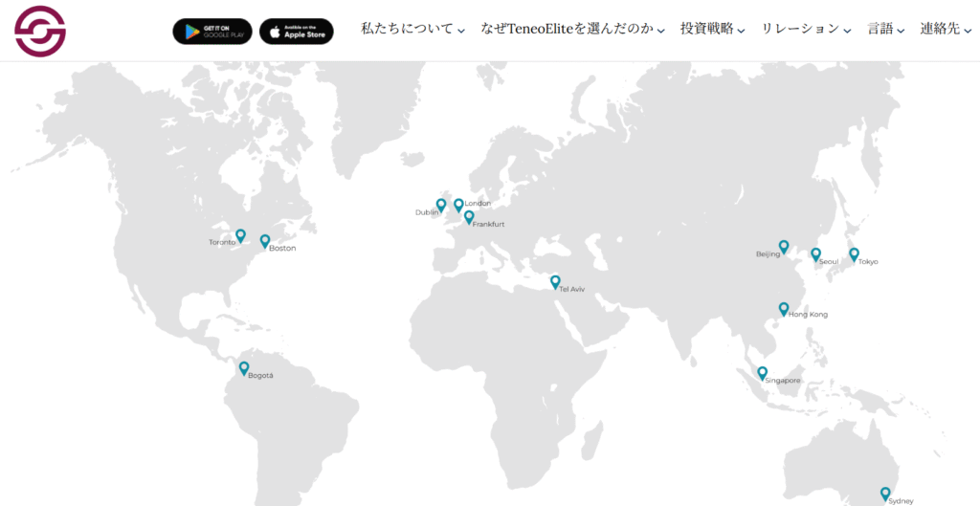Click the Bogotá city label

[260, 376]
